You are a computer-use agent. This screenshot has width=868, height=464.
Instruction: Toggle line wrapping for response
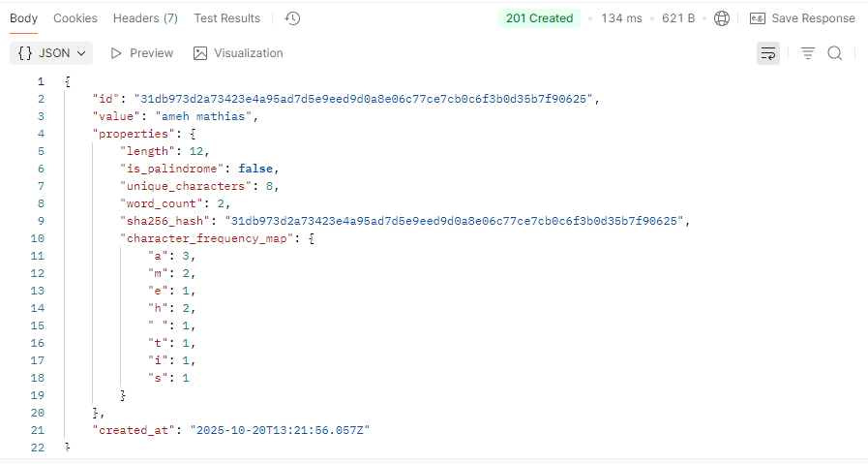768,53
